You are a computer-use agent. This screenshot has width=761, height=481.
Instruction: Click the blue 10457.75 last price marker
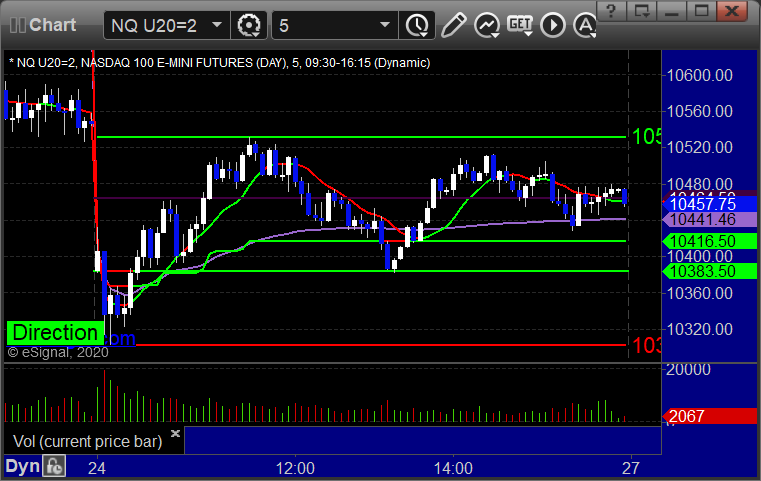(x=710, y=204)
